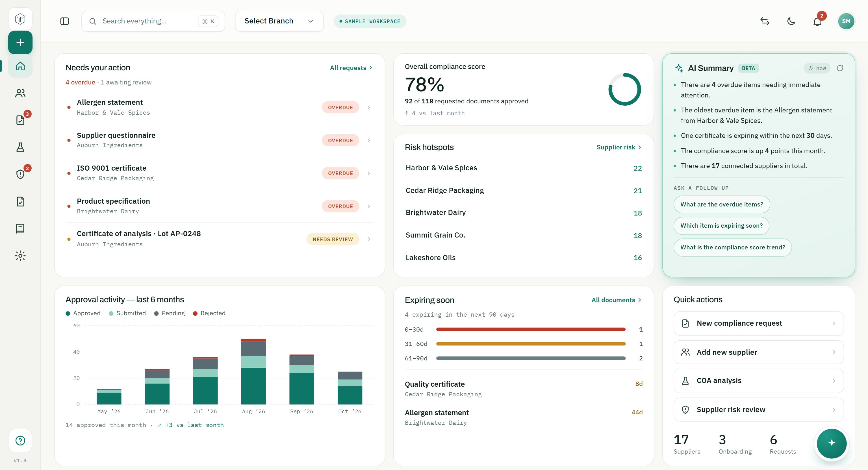Expand the Certificate of analysis row chevron
868x470 pixels.
click(x=369, y=239)
